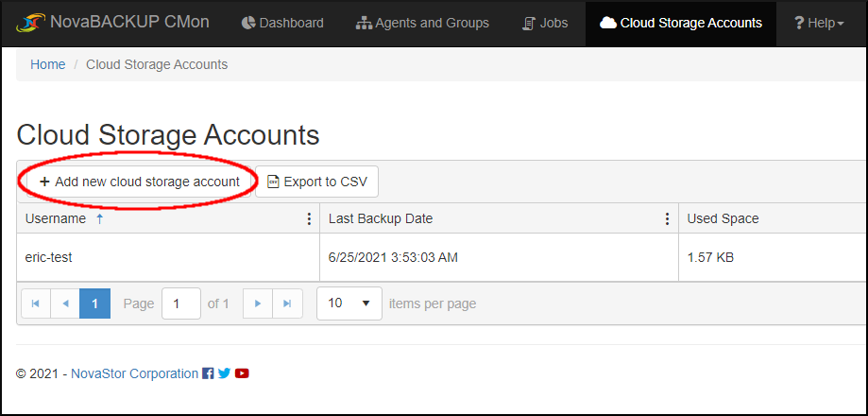868x416 pixels.
Task: Open the NovaStor YouTube icon
Action: [242, 373]
